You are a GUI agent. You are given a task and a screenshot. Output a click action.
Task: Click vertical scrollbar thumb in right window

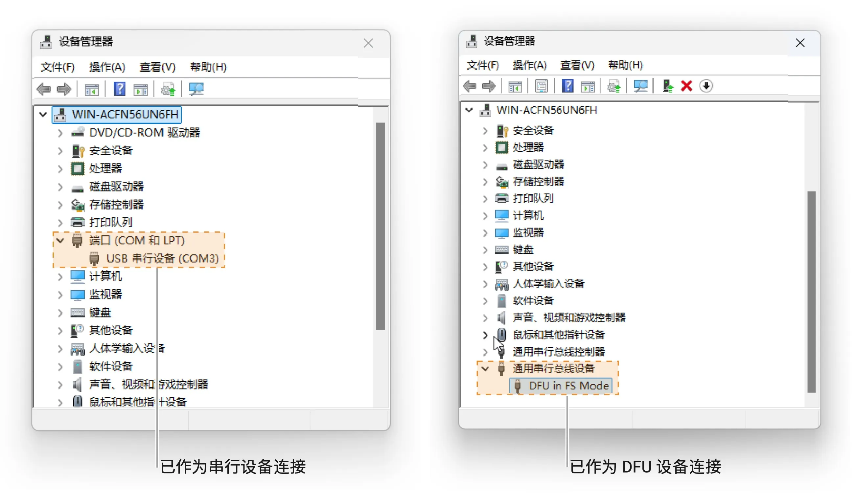click(812, 292)
